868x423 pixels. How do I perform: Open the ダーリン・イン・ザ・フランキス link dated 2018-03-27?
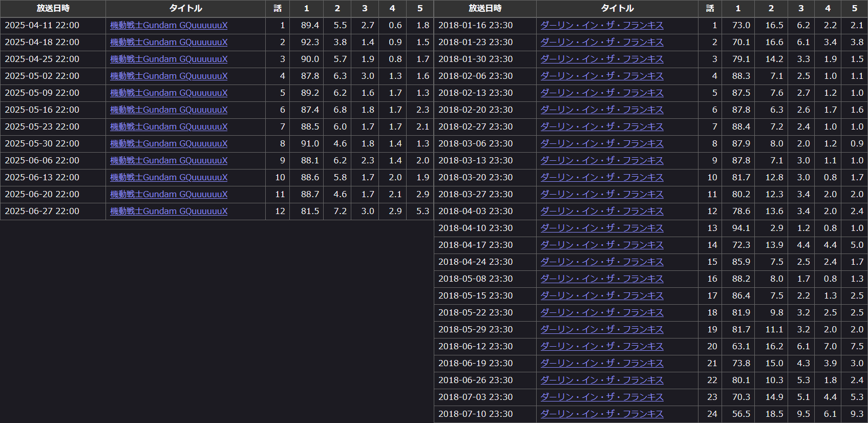point(602,194)
